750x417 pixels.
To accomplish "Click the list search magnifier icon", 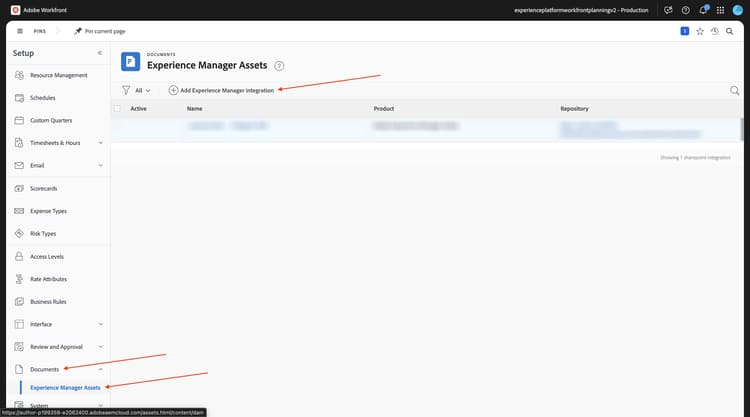I will [x=735, y=90].
